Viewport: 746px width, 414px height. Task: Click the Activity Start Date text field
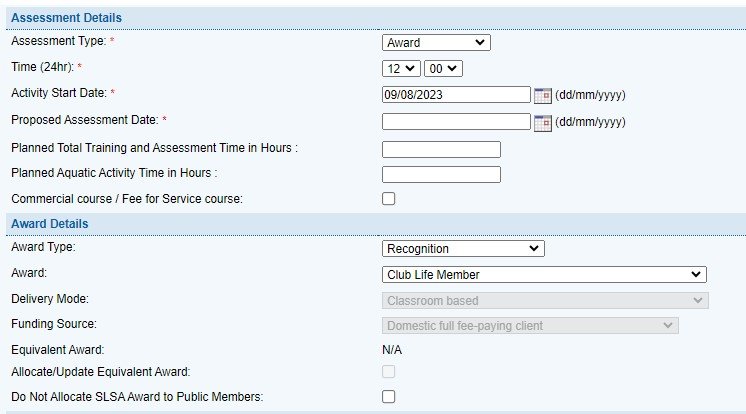coord(456,95)
